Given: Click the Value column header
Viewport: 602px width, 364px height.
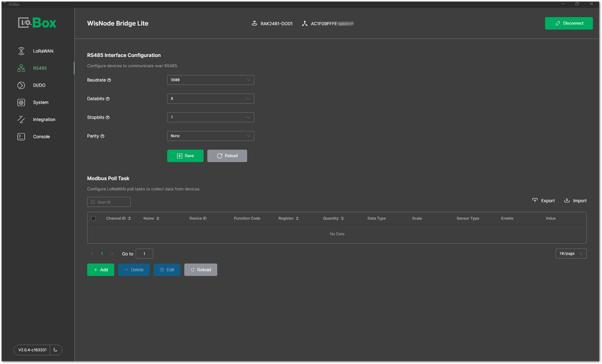Looking at the screenshot, I should 551,218.
